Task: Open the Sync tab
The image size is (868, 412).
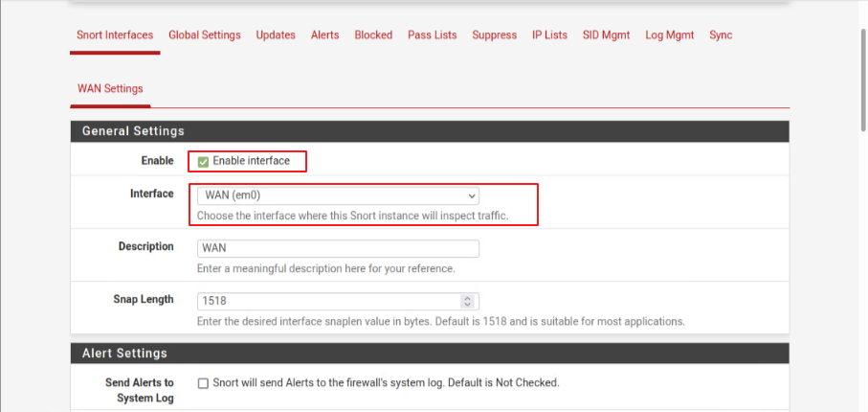Action: click(721, 35)
